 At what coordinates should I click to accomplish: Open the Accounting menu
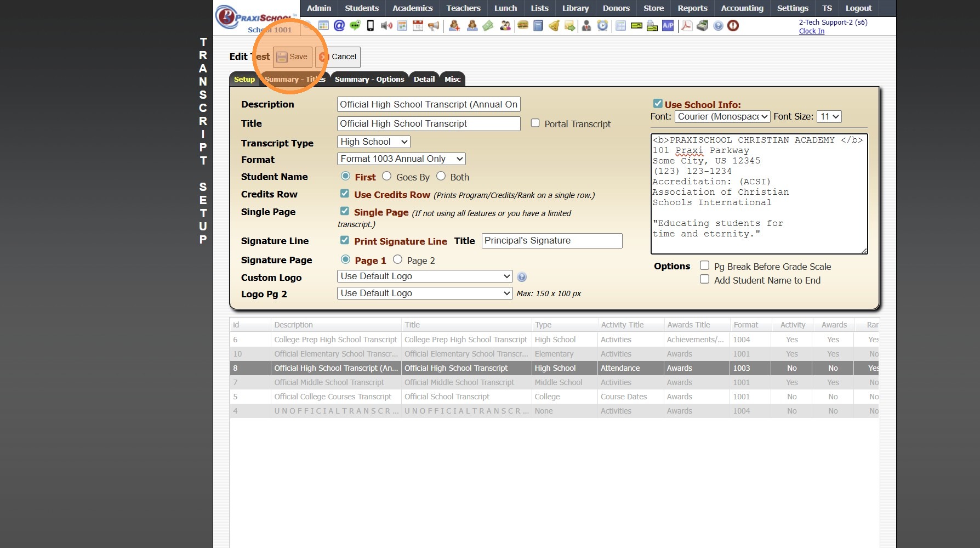(x=742, y=8)
